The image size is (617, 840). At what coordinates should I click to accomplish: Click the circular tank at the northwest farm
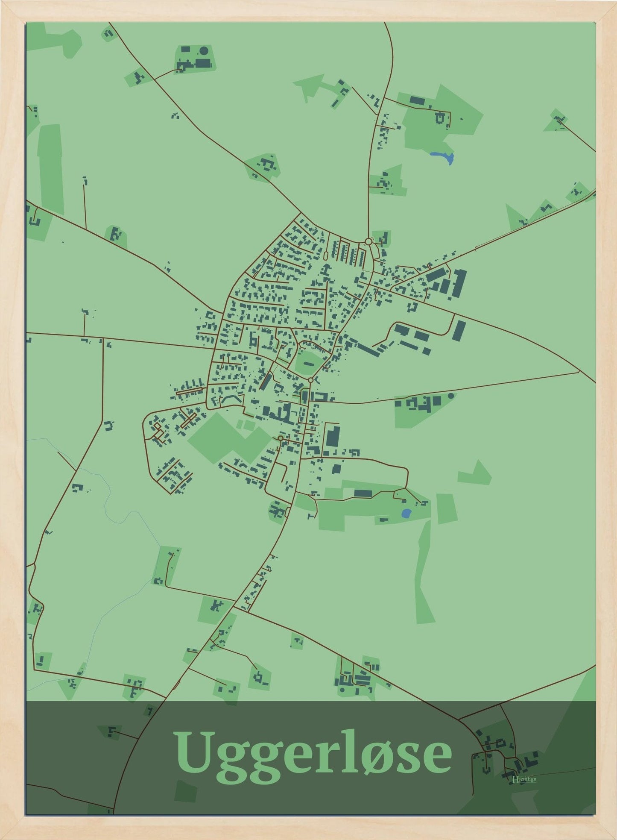[204, 50]
